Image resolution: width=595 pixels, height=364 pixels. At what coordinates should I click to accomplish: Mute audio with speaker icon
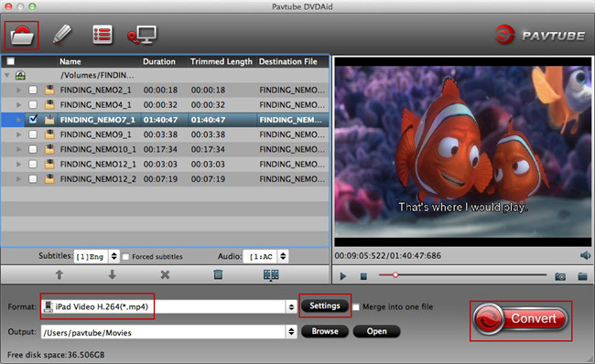[585, 255]
